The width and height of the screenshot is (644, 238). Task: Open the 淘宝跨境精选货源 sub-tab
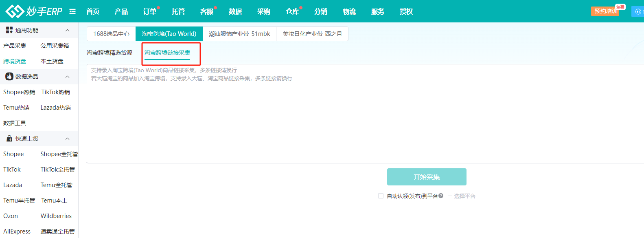pos(110,53)
